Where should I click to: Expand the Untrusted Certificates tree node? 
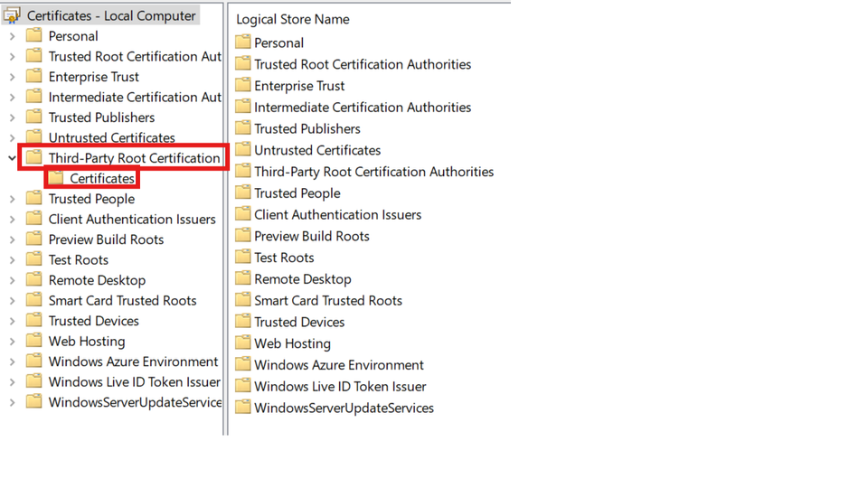click(x=12, y=137)
